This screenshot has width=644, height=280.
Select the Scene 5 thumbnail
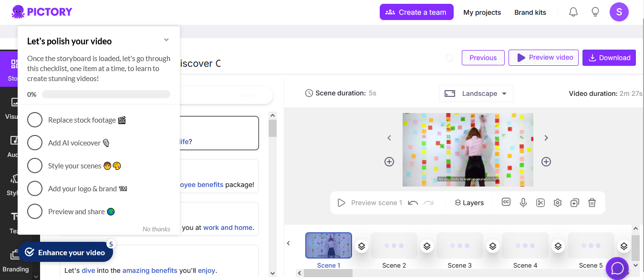pos(591,245)
